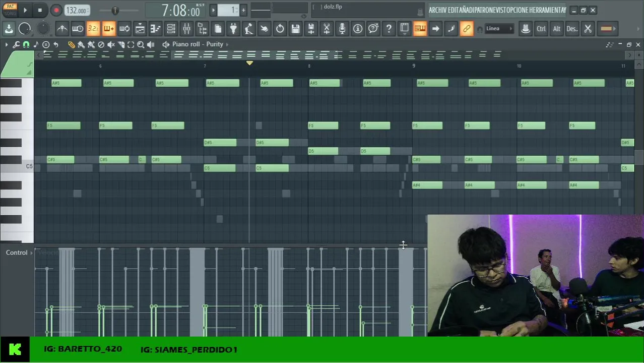Select the Zoom magnifier tool

tap(141, 44)
